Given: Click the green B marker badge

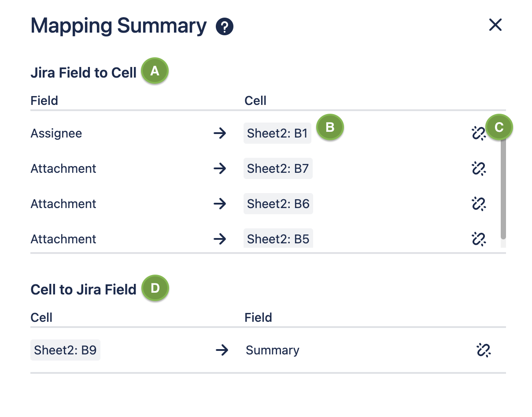Looking at the screenshot, I should (x=329, y=127).
